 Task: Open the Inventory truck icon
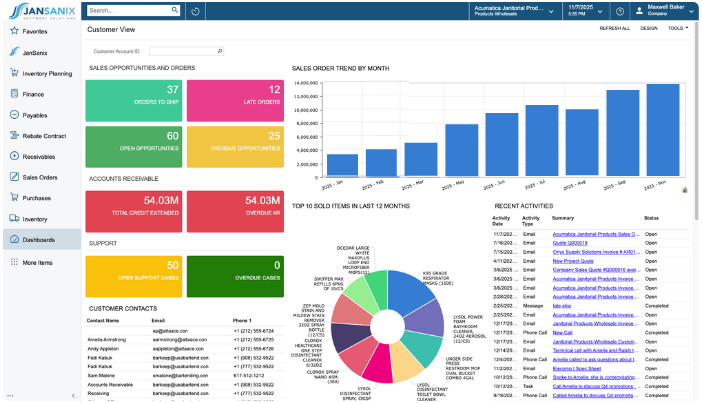point(13,218)
